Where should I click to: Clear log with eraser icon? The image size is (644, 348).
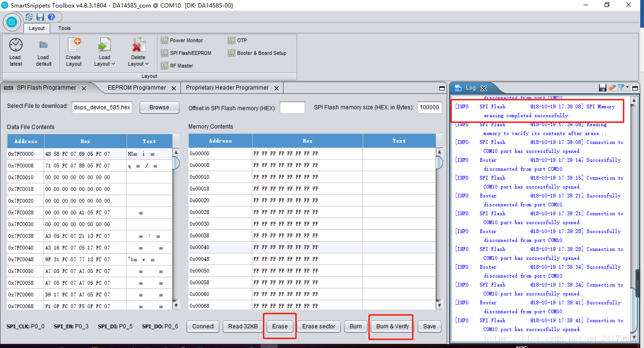[x=612, y=88]
